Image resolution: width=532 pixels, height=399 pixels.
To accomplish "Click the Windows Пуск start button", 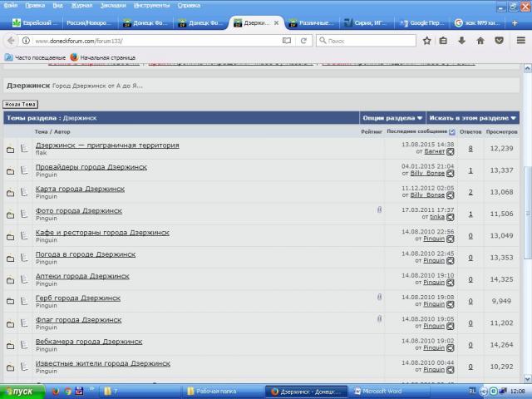I will pyautogui.click(x=18, y=391).
